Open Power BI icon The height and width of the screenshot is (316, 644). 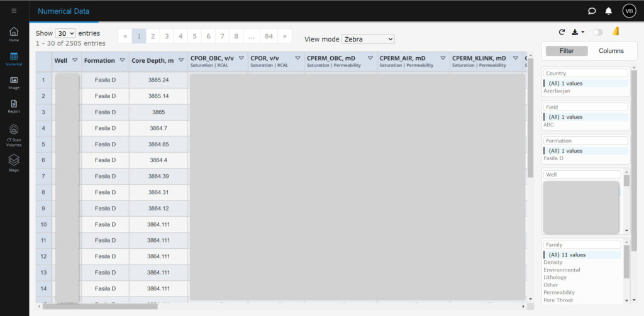[x=616, y=32]
